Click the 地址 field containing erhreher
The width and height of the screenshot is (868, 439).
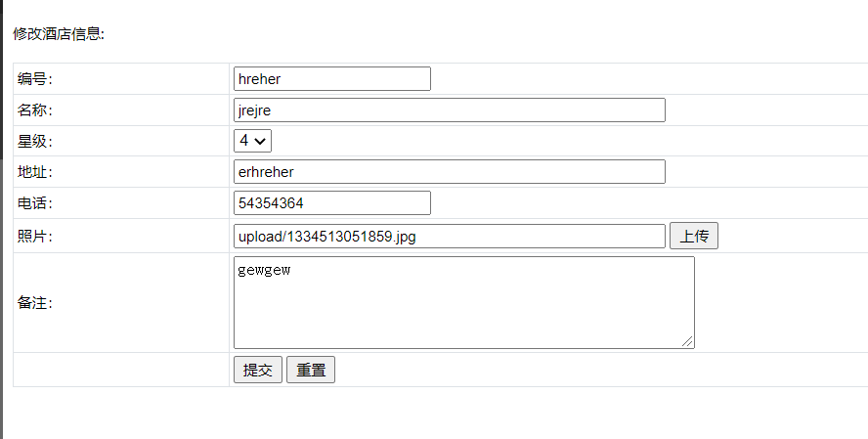[450, 172]
